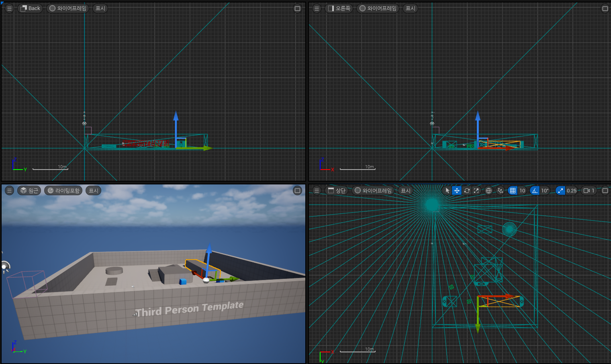Open the perspective (원근) viewport hamburger menu
The image size is (611, 364).
pos(9,190)
